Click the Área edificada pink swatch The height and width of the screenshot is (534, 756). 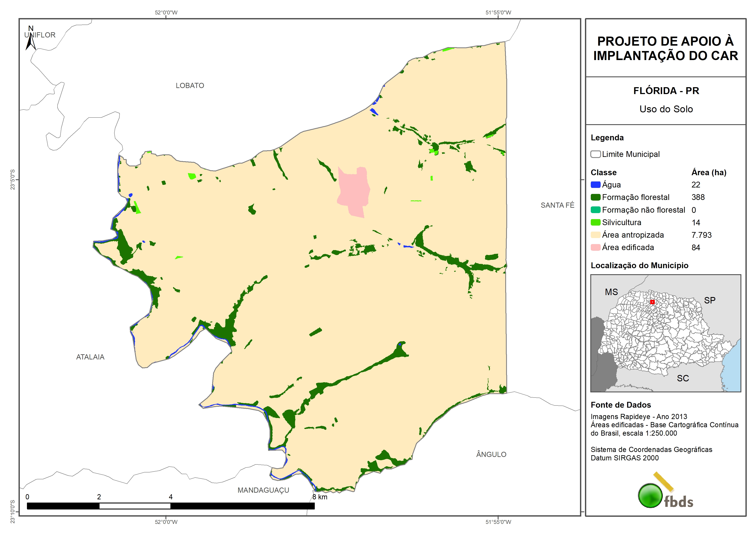pos(595,248)
